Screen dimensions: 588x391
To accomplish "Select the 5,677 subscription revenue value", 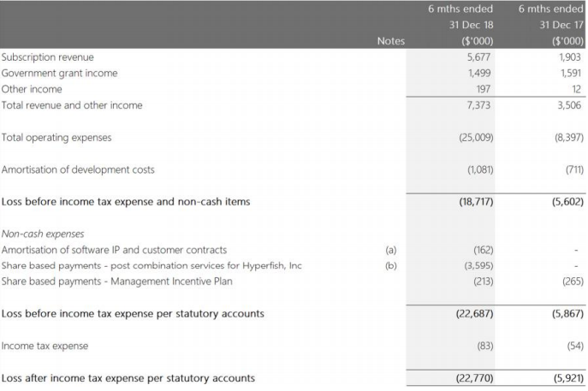I will click(x=478, y=57).
